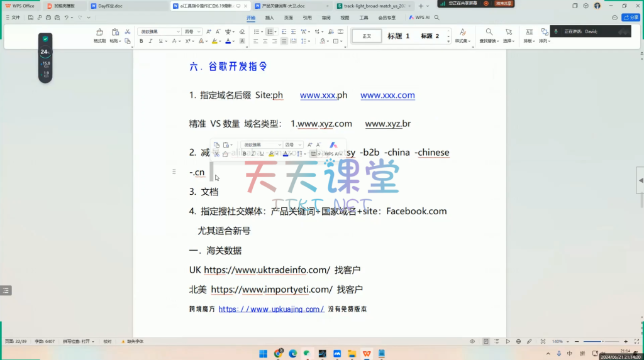The height and width of the screenshot is (360, 644).
Task: Click the Cut scissors icon in ribbon
Action: click(x=128, y=31)
